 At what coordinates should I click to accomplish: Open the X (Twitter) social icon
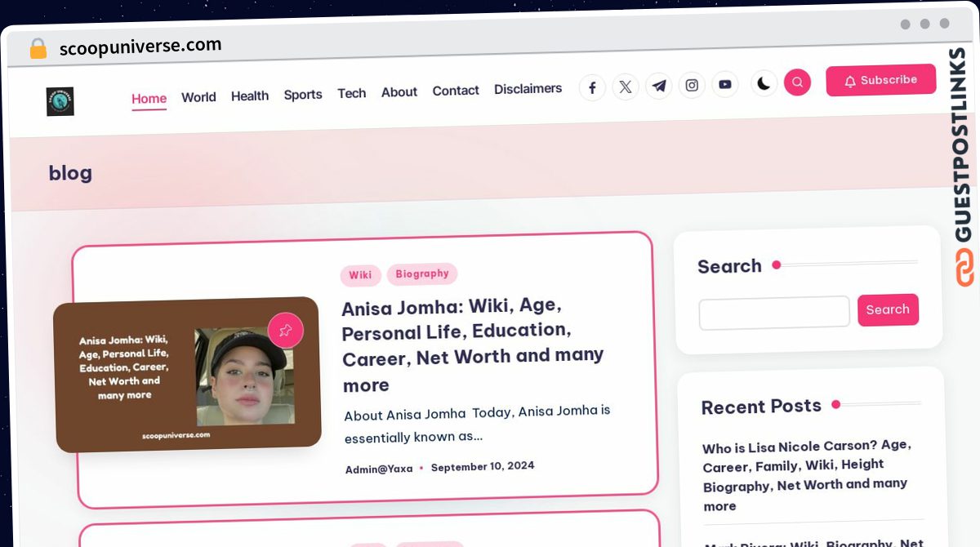(x=626, y=87)
